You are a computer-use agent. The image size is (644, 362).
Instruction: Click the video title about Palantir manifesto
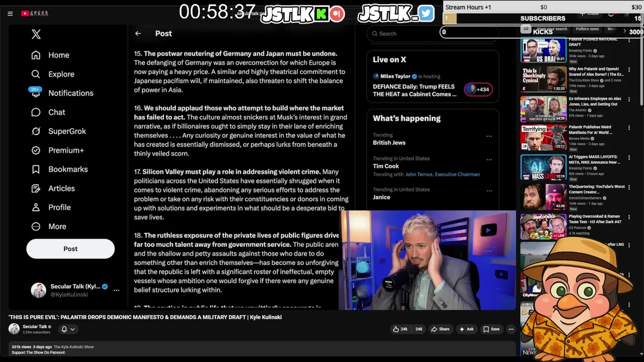pyautogui.click(x=145, y=317)
